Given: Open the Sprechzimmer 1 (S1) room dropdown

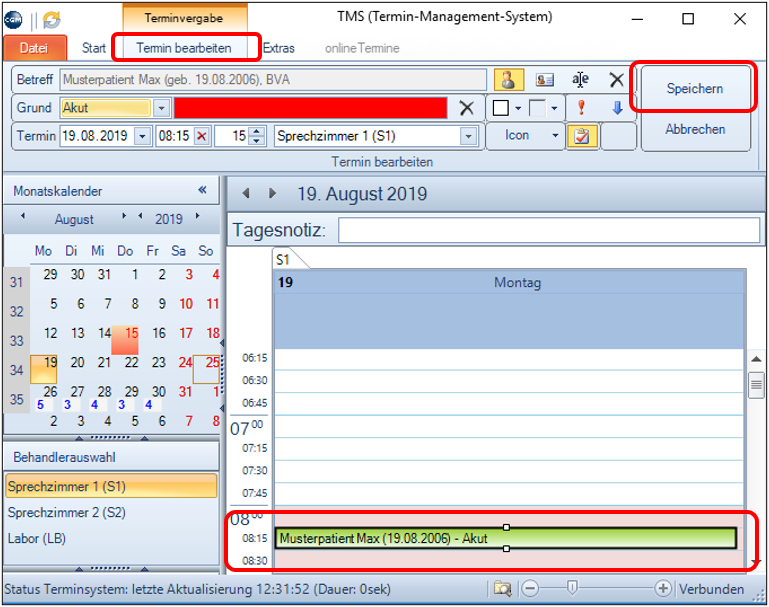Looking at the screenshot, I should pyautogui.click(x=468, y=136).
